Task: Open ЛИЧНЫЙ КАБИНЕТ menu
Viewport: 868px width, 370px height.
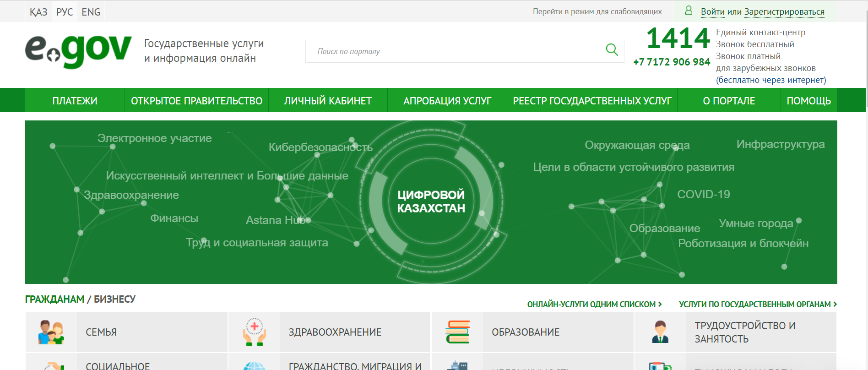Action: [328, 101]
